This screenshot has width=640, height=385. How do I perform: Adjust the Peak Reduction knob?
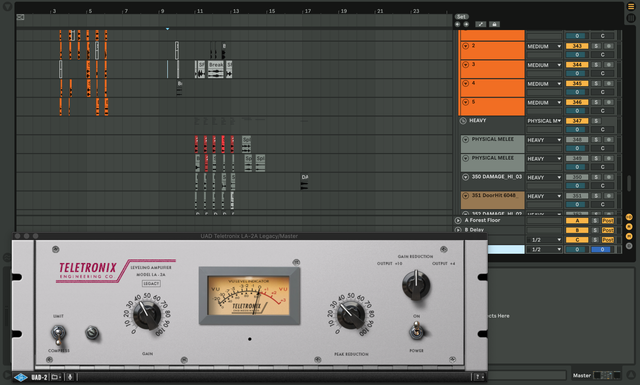(x=351, y=315)
